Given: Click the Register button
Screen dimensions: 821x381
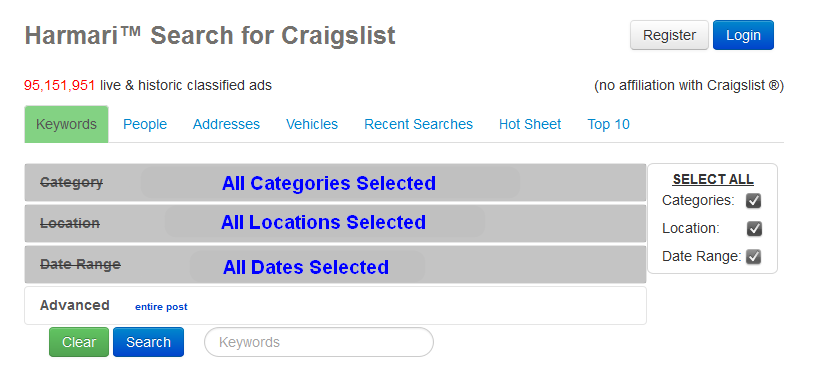Looking at the screenshot, I should tap(669, 35).
